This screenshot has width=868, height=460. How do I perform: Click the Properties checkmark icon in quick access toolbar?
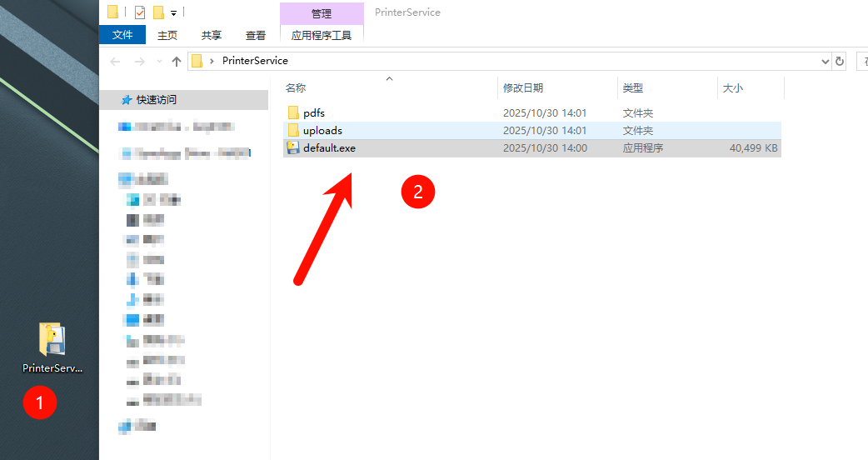[140, 12]
